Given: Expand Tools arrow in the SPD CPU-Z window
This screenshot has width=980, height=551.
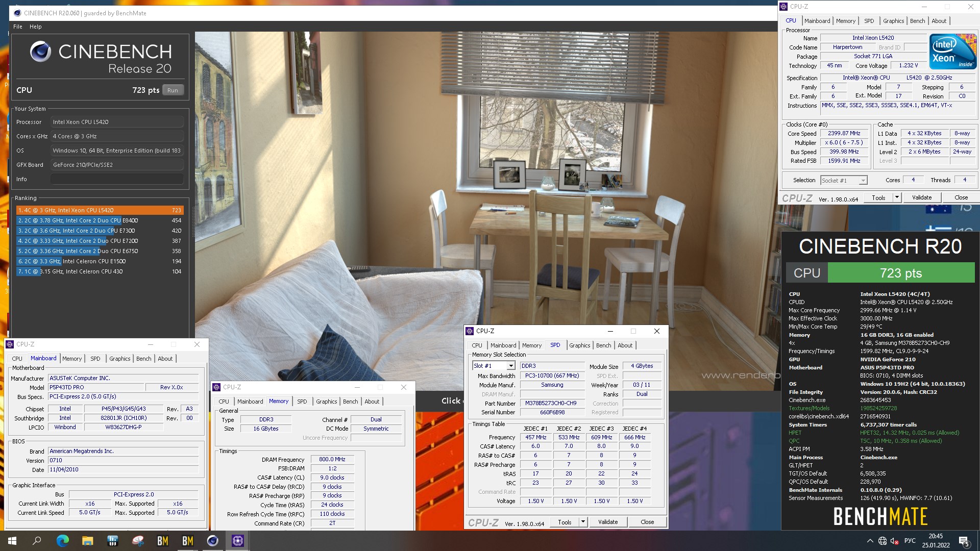Looking at the screenshot, I should click(583, 522).
